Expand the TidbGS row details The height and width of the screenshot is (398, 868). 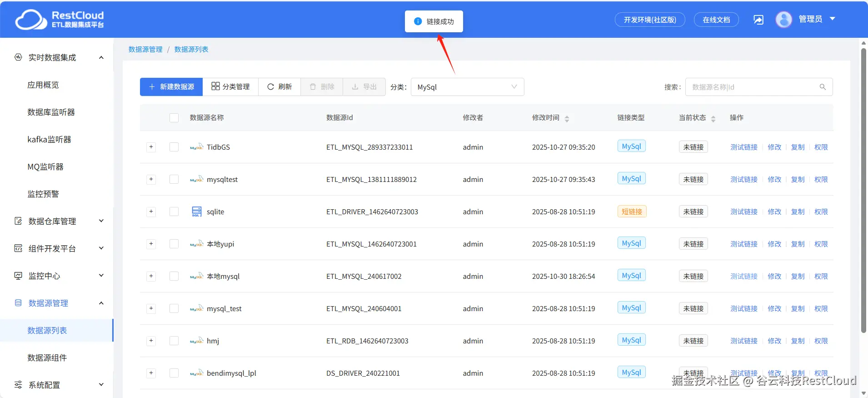pyautogui.click(x=151, y=147)
